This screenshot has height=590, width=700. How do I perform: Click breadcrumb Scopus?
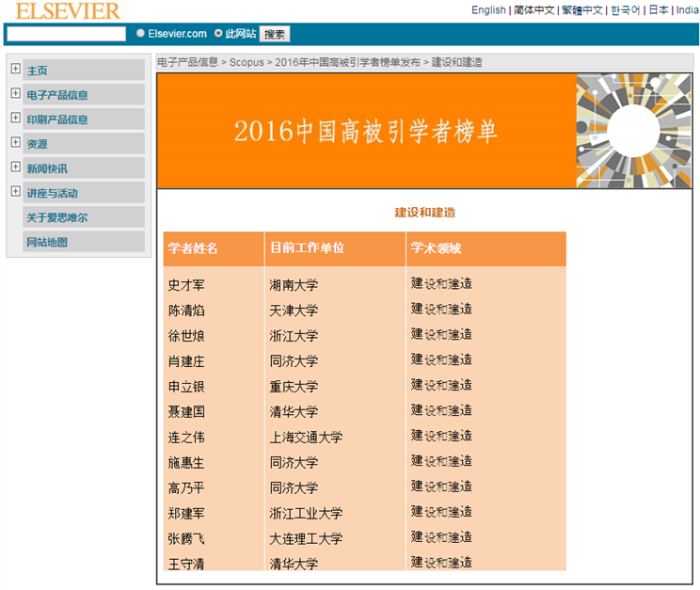247,62
